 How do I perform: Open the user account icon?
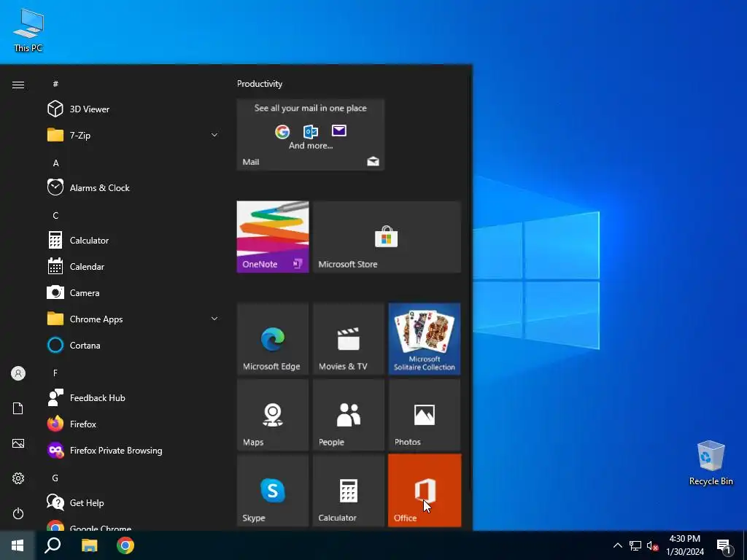tap(18, 373)
